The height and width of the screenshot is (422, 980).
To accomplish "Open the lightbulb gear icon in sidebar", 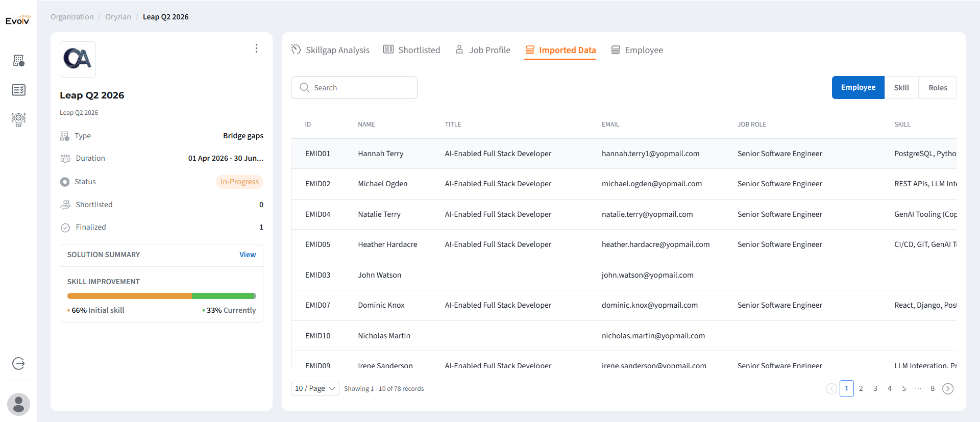I will pos(18,119).
